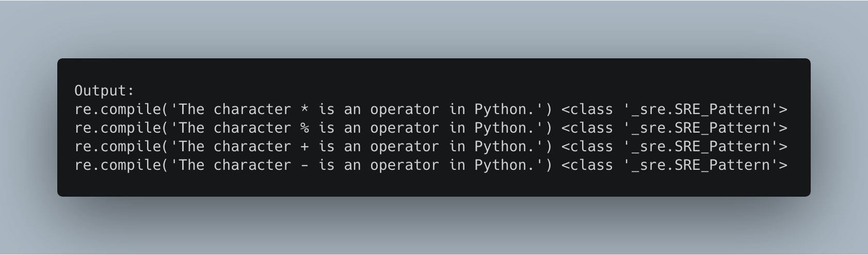
Task: Click the minus sign in the fourth line
Action: click(x=304, y=165)
